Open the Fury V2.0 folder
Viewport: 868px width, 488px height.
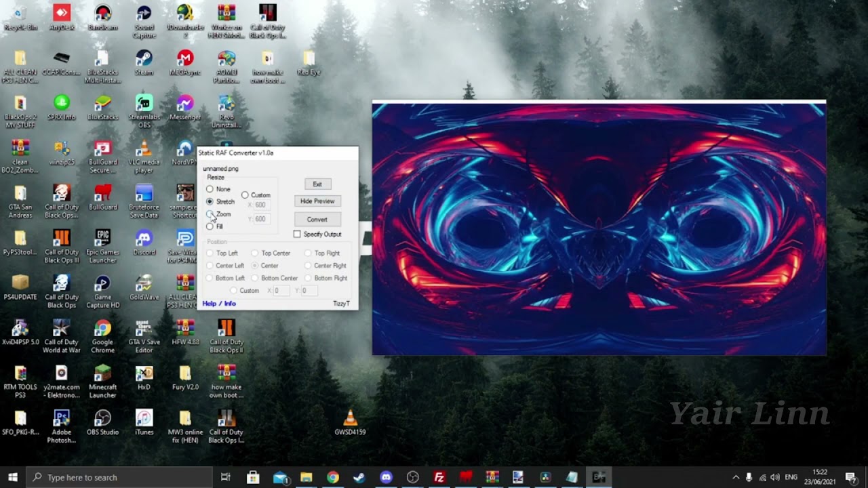click(185, 378)
